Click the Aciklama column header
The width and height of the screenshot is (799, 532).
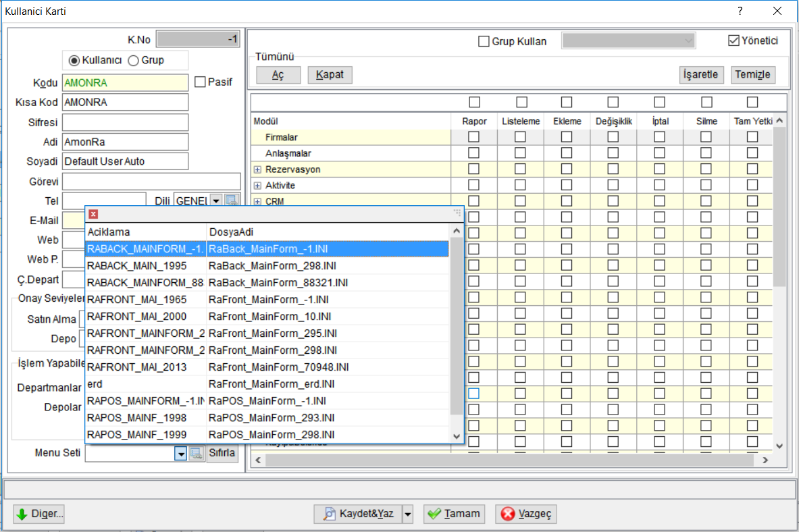coord(146,232)
